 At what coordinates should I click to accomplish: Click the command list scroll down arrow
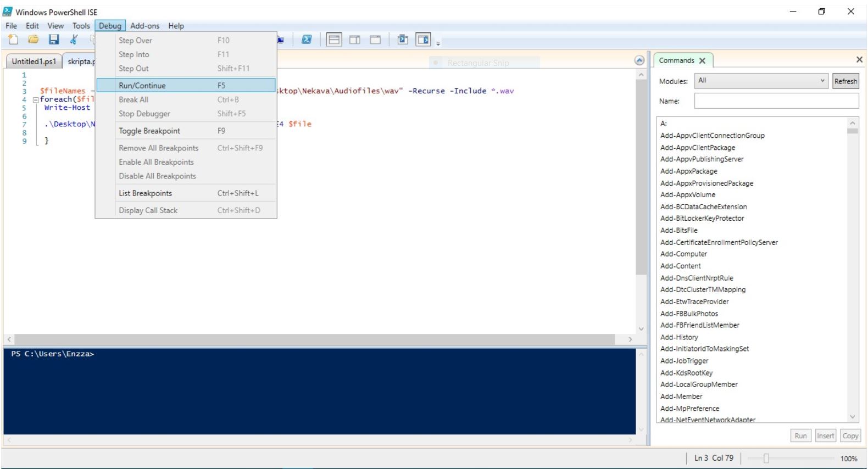pos(853,417)
